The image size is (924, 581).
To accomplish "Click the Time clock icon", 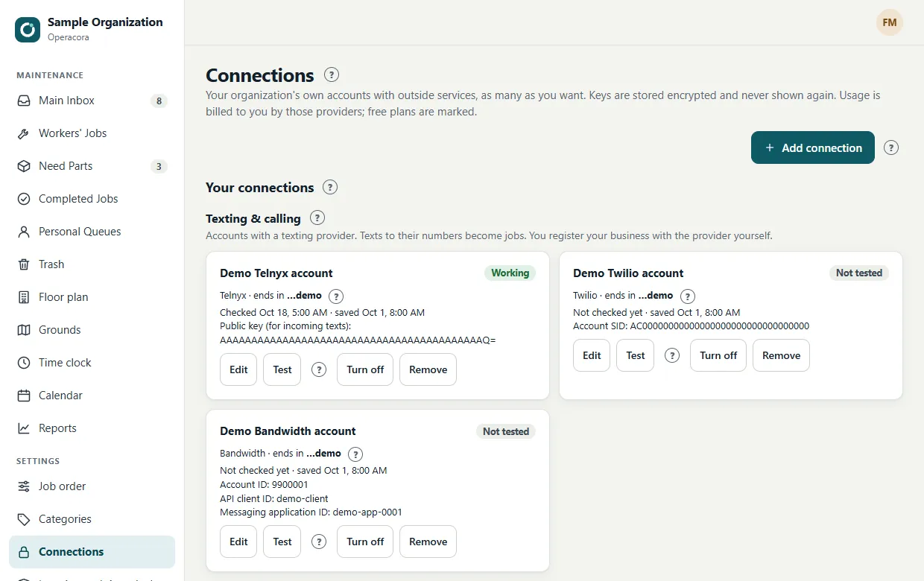I will coord(24,363).
